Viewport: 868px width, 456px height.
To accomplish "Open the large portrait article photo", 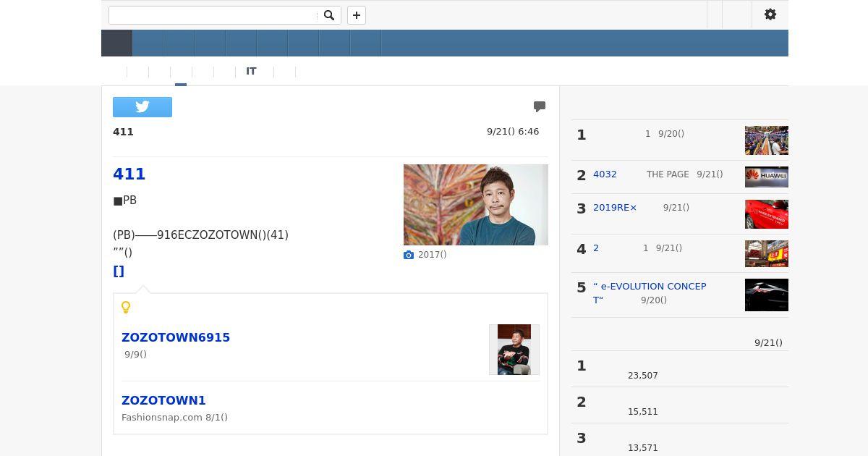I will pos(476,205).
